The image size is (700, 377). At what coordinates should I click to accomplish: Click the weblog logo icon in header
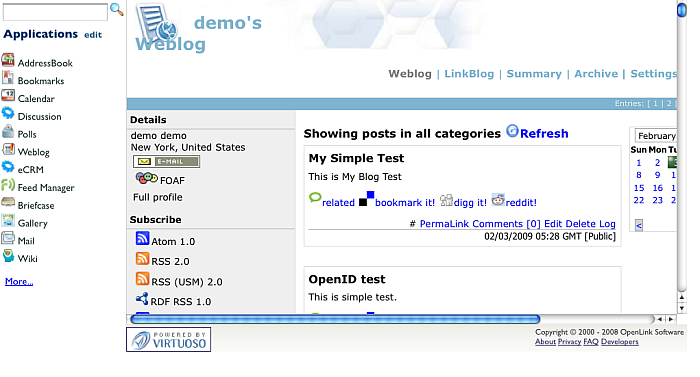pos(156,23)
